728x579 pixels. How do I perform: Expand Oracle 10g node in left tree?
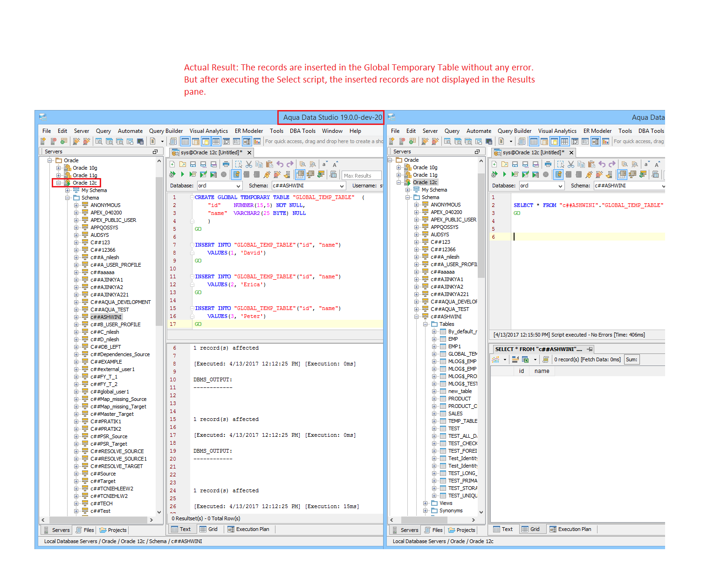pos(58,168)
